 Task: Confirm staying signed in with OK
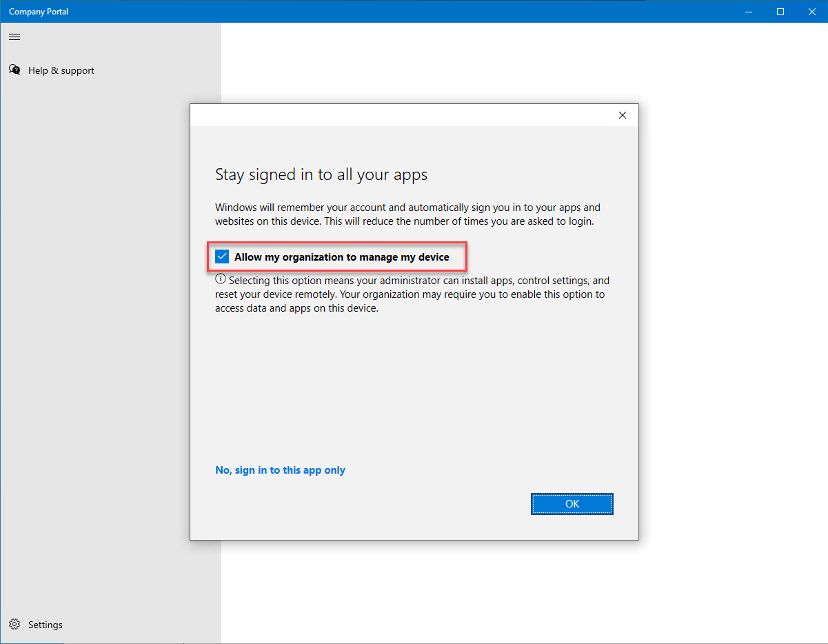[572, 503]
